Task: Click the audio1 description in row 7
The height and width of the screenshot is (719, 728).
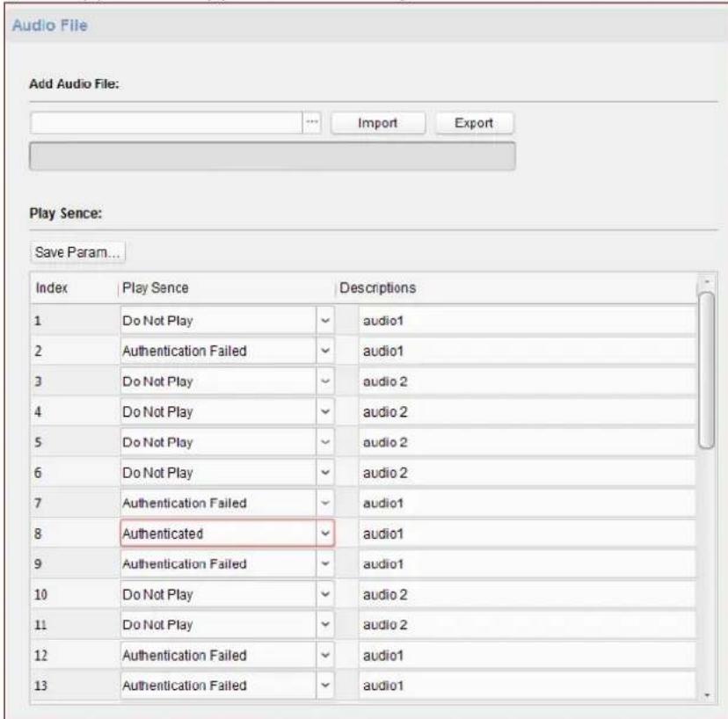Action: point(528,503)
